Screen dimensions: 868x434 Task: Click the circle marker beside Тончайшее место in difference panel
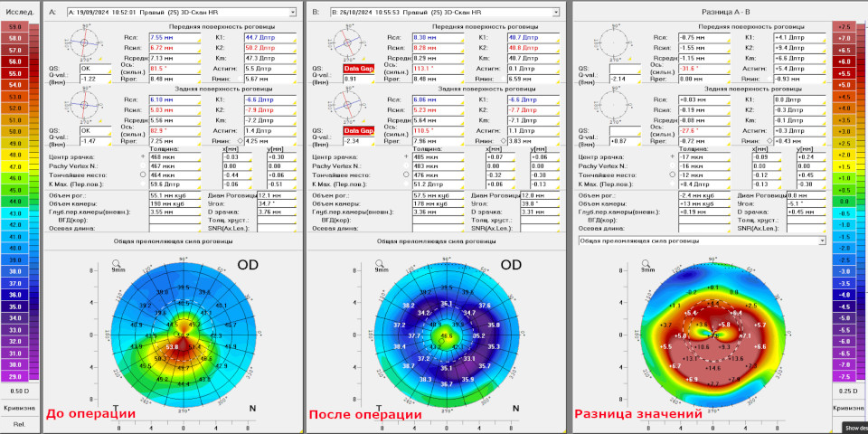click(672, 174)
